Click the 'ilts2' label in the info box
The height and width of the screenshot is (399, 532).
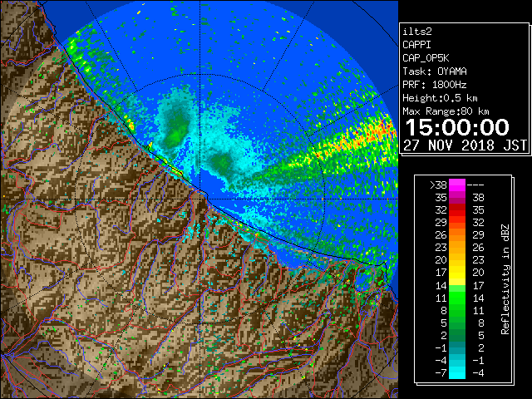[417, 32]
